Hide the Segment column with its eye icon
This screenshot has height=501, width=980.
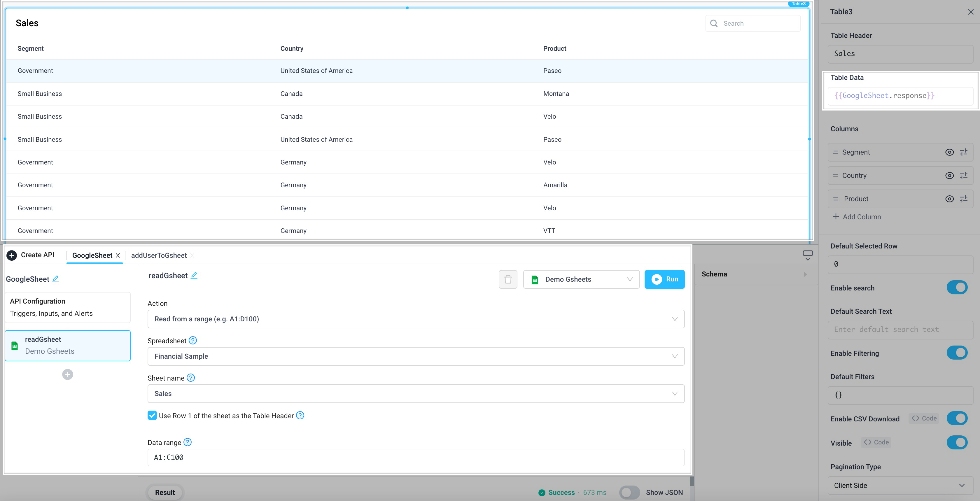[x=949, y=152]
